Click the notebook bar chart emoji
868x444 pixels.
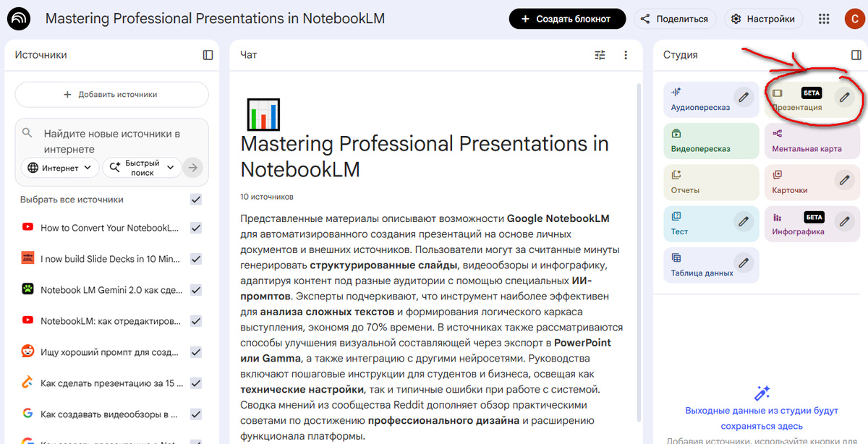pos(263,115)
